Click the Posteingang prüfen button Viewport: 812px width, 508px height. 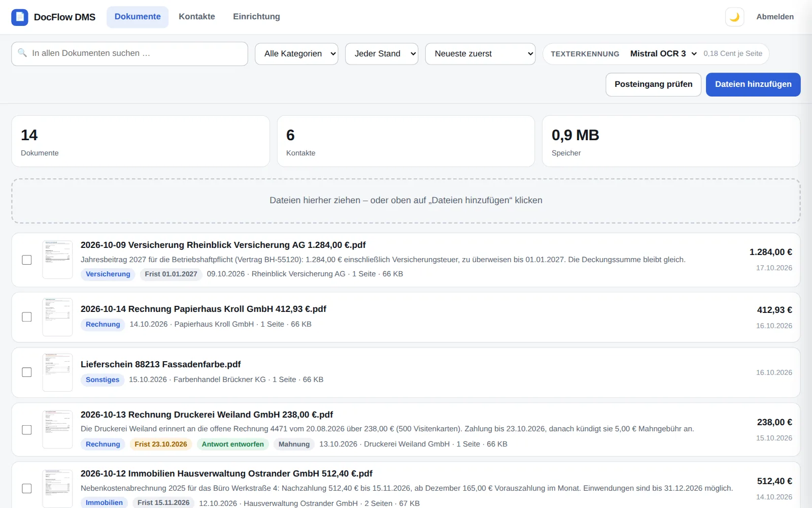click(x=653, y=84)
